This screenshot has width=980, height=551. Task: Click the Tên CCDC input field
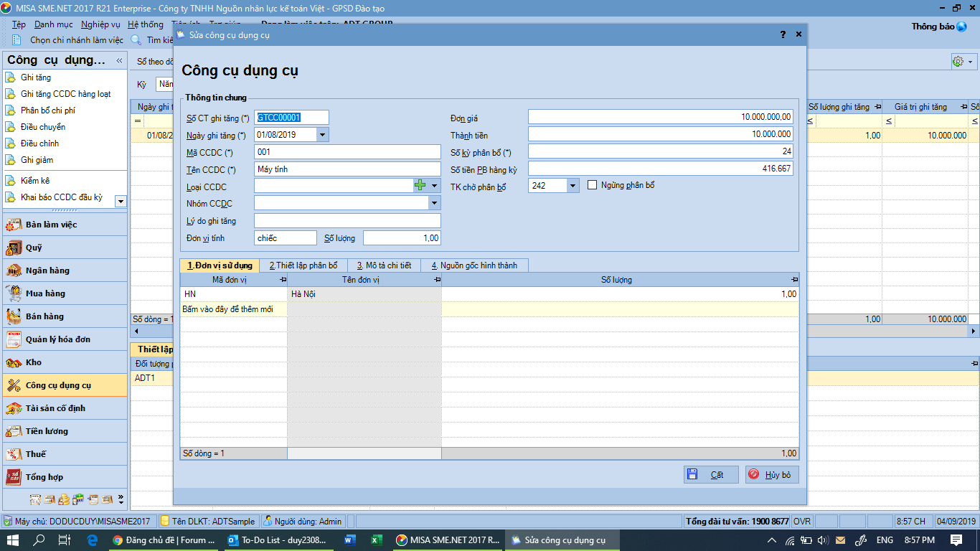tap(347, 169)
